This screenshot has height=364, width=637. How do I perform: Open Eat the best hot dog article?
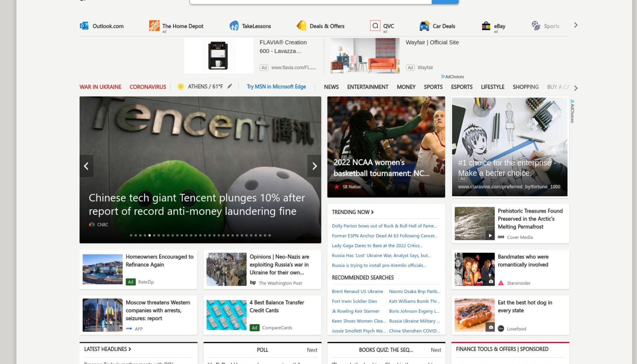510,315
